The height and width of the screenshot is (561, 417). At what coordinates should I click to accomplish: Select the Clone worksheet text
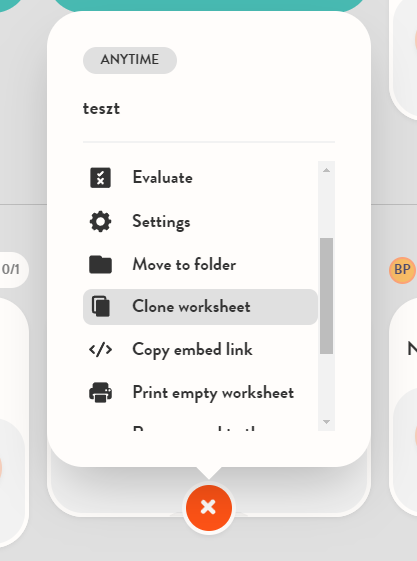[x=191, y=307]
